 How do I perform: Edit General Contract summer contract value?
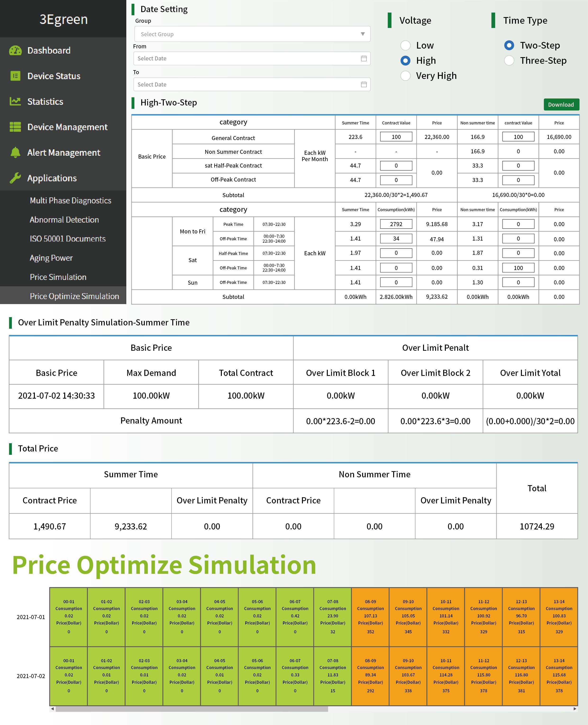396,137
